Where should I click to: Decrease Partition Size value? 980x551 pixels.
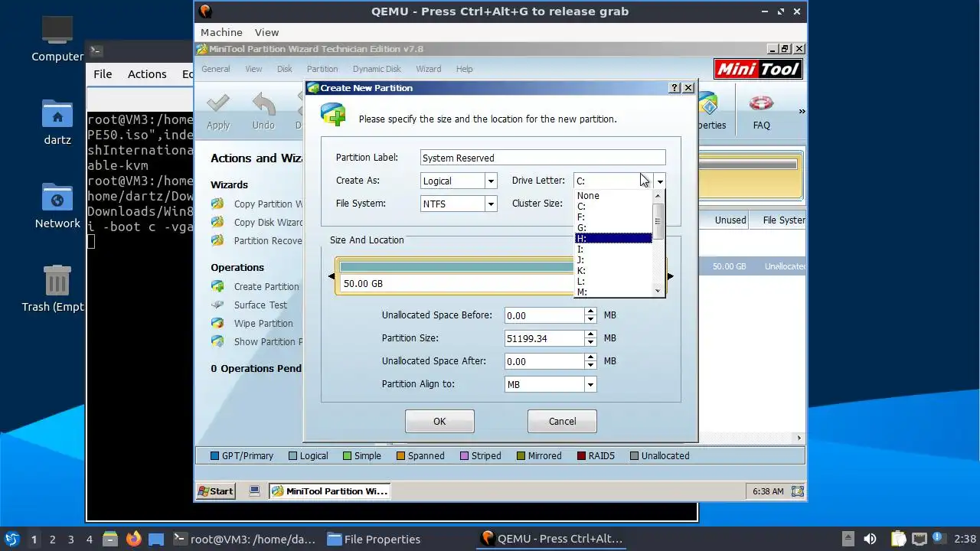pos(590,342)
